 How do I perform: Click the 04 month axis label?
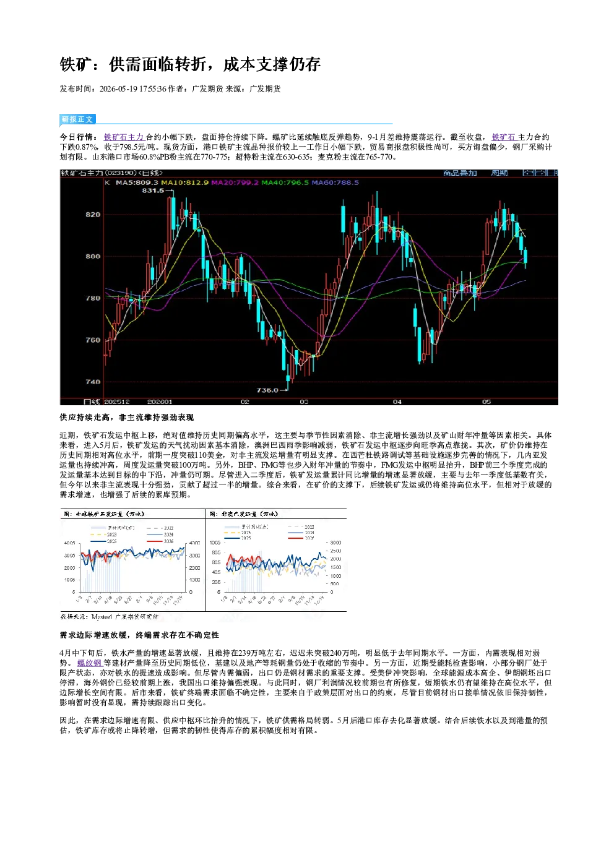pyautogui.click(x=397, y=402)
